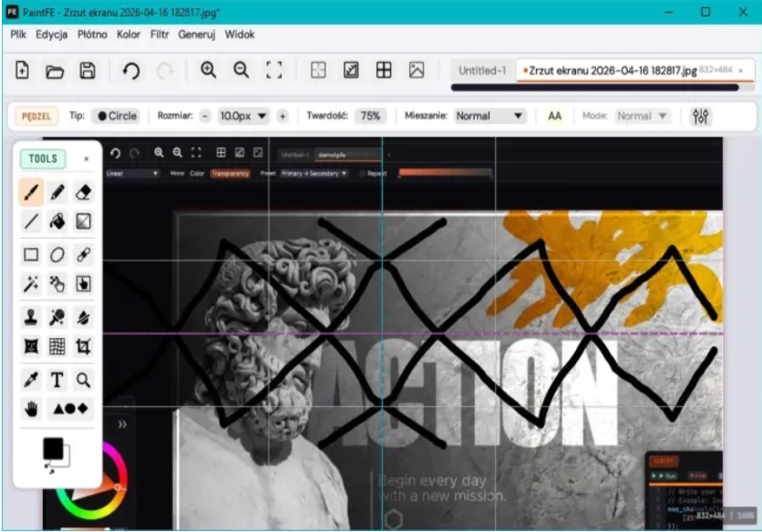Toggle the four-pane grid toolbar icon
762x532 pixels.
(384, 70)
